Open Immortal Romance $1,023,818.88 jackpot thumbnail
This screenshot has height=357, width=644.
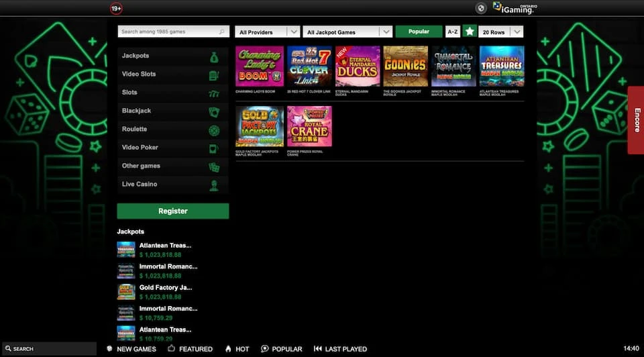point(126,270)
